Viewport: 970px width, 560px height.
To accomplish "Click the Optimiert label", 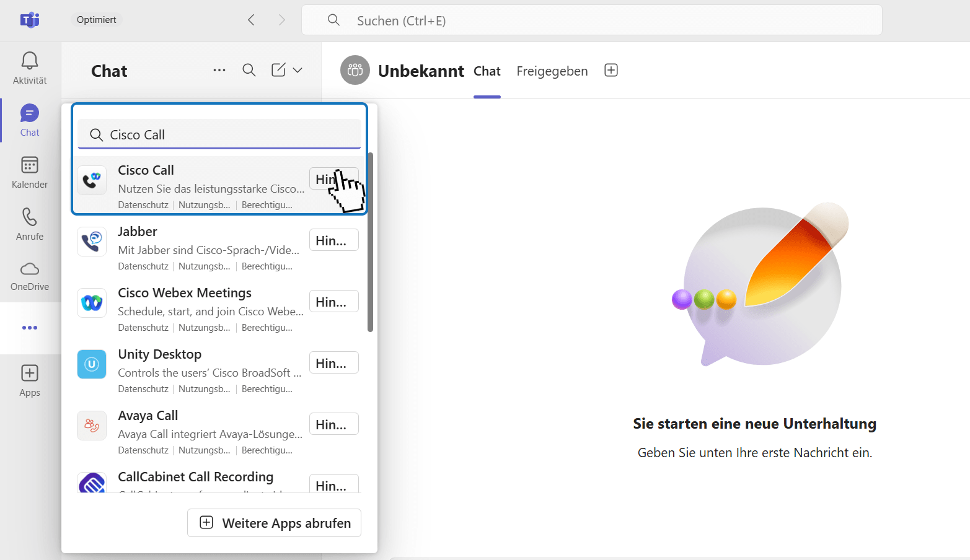I will [97, 20].
